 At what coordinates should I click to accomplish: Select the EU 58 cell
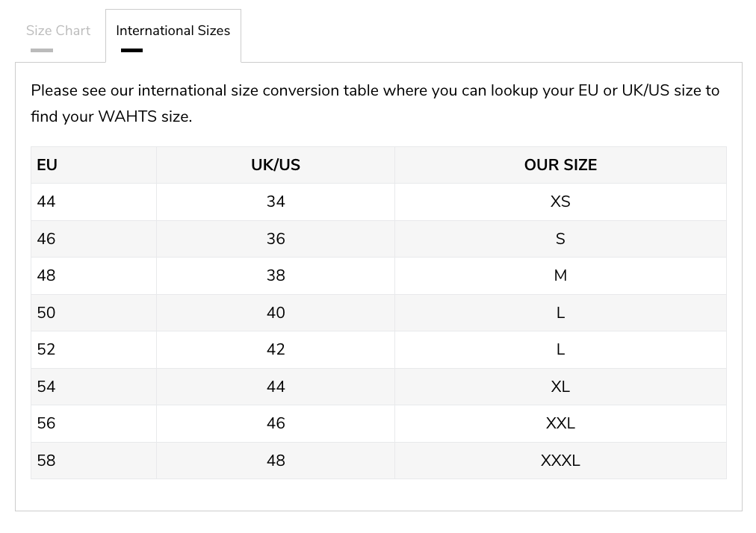(x=46, y=461)
